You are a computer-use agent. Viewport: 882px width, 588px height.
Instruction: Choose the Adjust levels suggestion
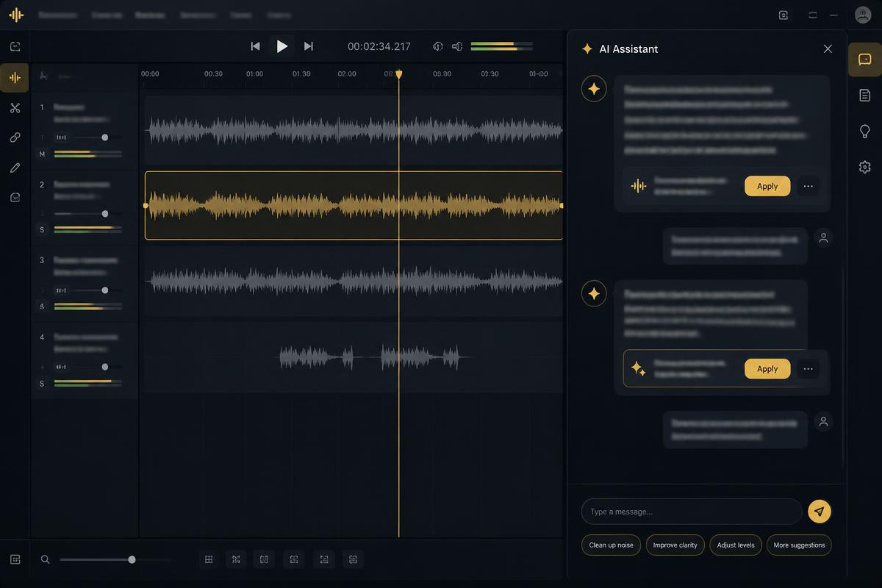click(x=736, y=545)
